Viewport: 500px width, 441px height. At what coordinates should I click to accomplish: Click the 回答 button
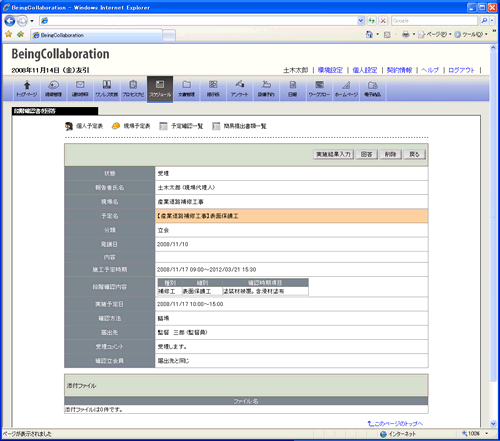click(x=366, y=154)
